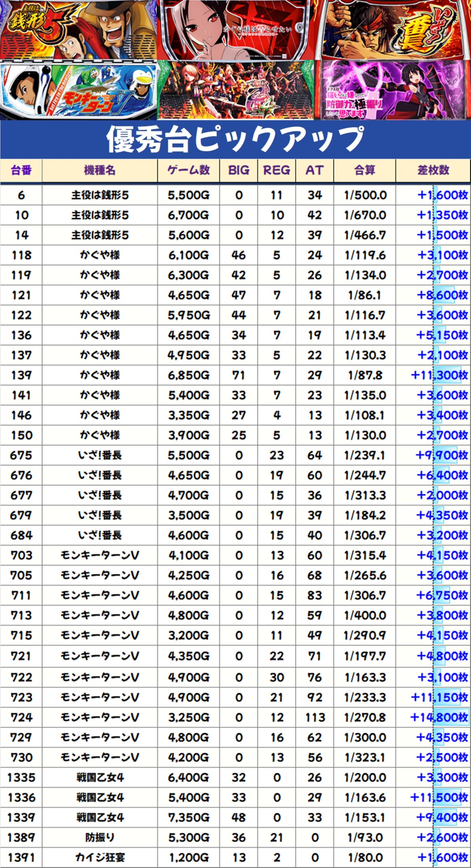Click the 優秀台ピックアップ title bar
This screenshot has width=471, height=868.
point(235,139)
